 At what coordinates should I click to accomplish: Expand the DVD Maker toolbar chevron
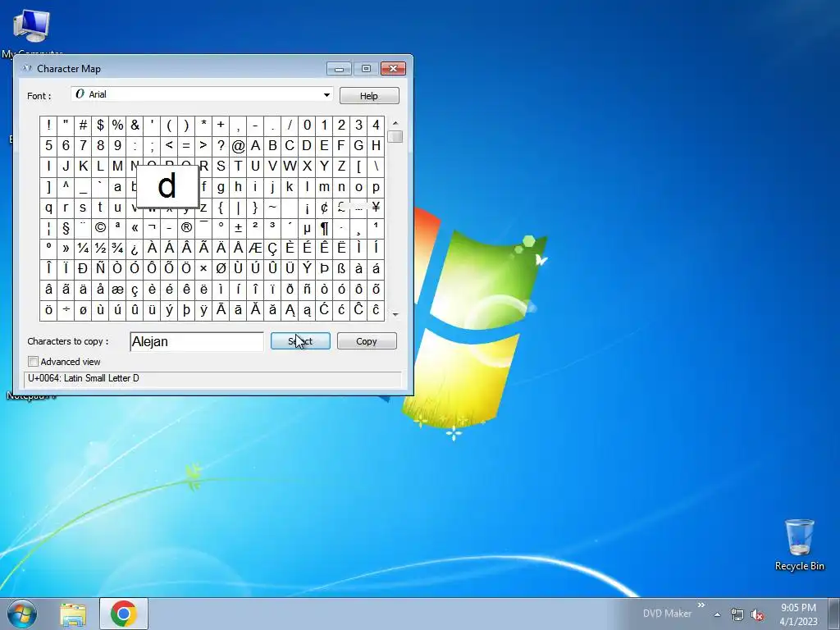(x=701, y=605)
